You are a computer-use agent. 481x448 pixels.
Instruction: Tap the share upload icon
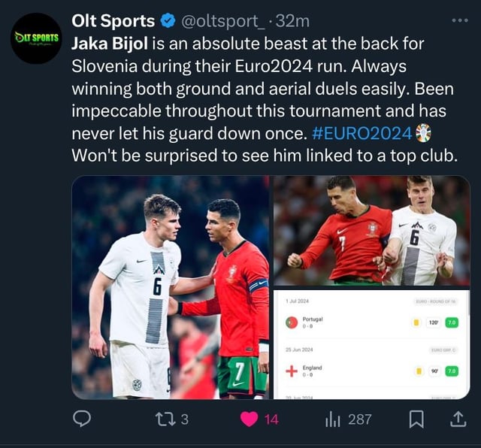[x=458, y=419]
